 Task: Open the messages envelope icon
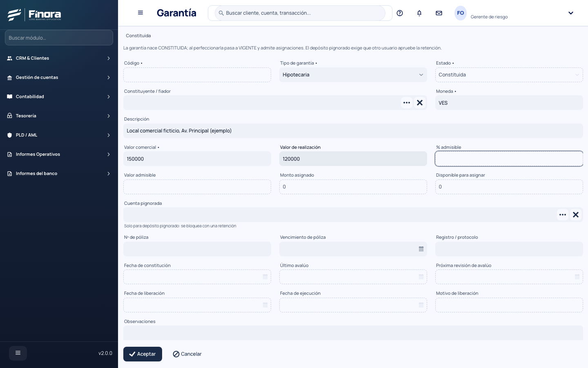coord(439,13)
